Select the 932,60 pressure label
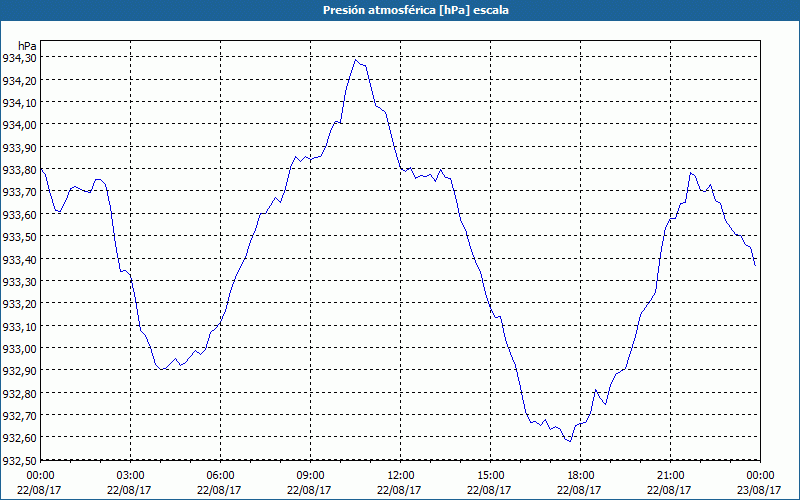Viewport: 800px width, 500px height. click(x=20, y=438)
